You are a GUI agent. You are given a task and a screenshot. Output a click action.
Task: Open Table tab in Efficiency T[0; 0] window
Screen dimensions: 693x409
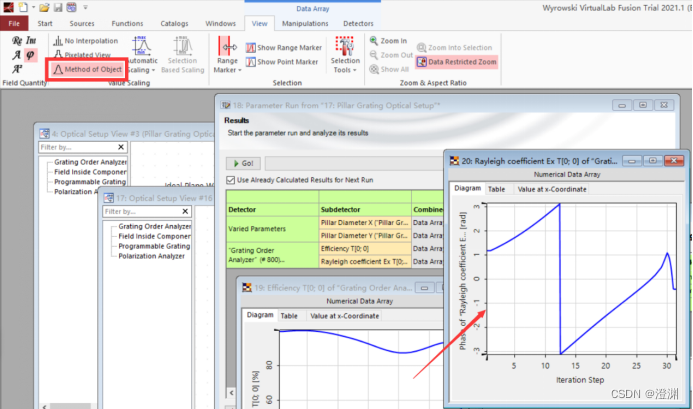point(289,316)
